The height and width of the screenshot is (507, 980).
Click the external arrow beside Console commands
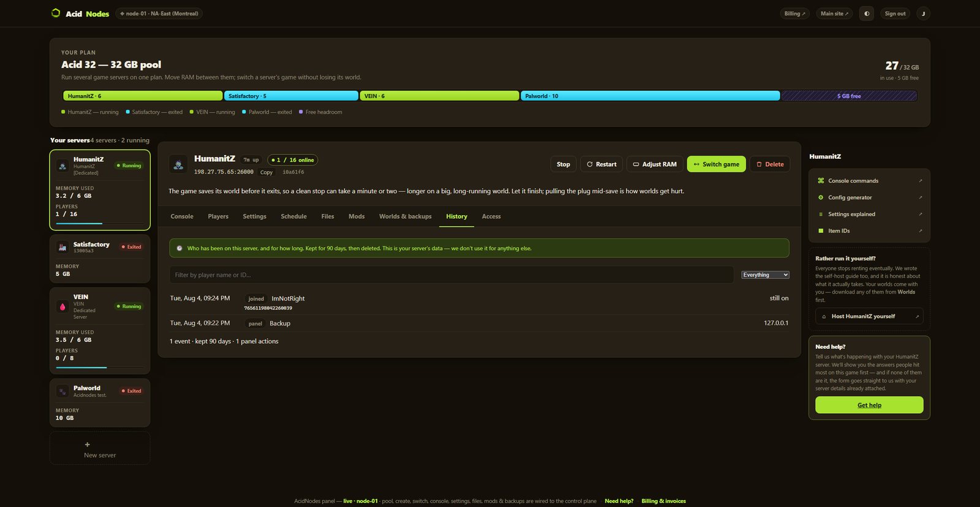920,181
